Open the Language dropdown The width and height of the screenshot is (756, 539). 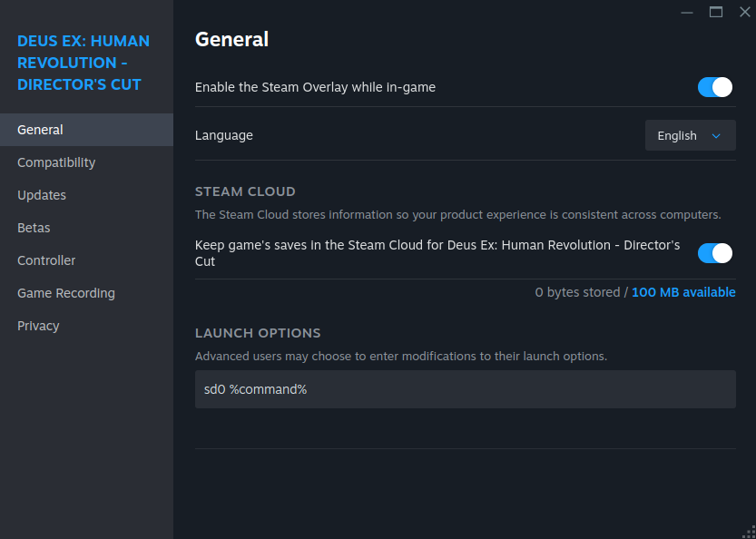click(x=690, y=135)
